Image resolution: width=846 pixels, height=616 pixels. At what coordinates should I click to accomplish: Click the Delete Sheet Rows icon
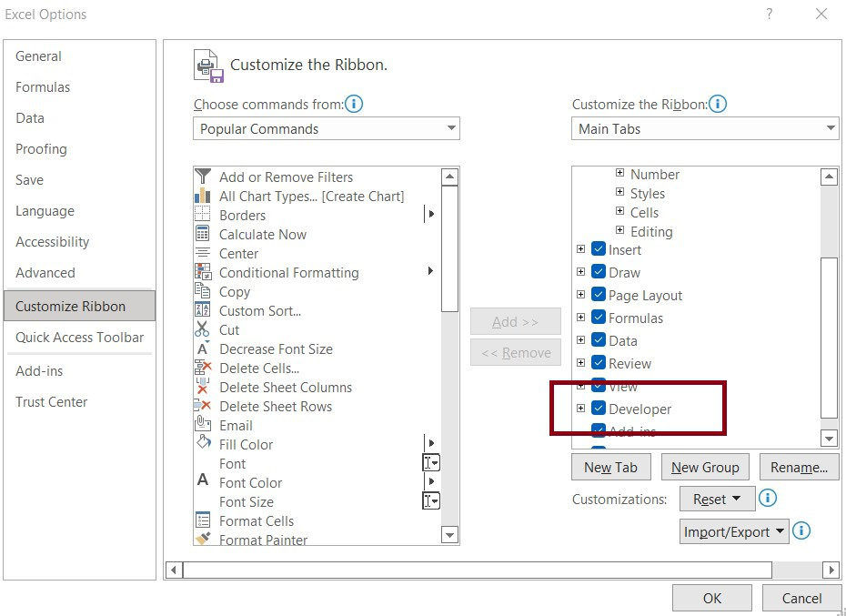(x=202, y=406)
